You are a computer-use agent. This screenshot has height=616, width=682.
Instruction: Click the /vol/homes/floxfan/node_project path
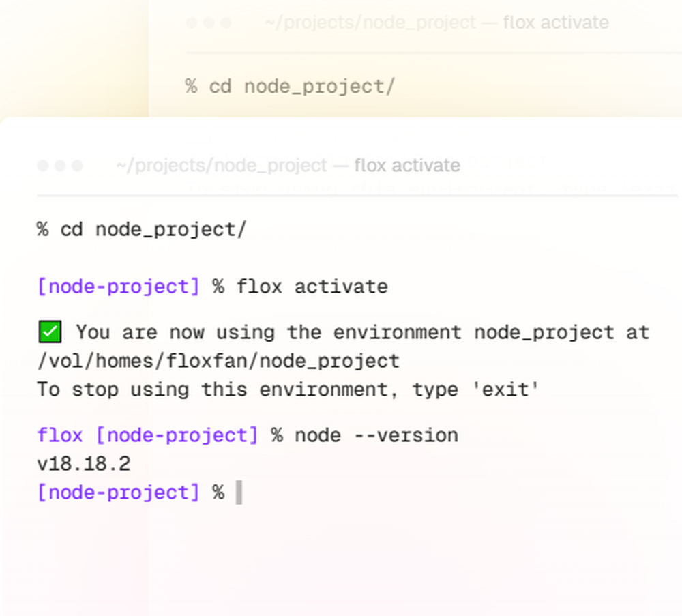(218, 361)
